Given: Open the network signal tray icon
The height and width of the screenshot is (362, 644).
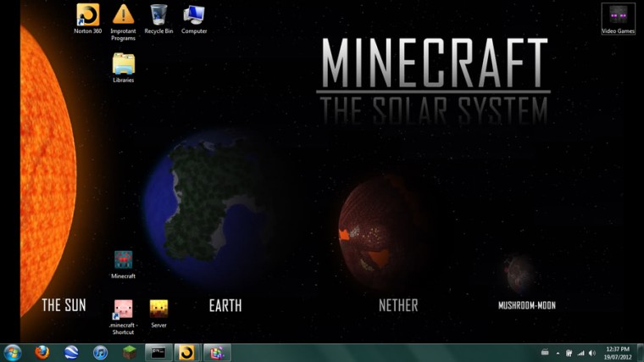Looking at the screenshot, I should [x=580, y=353].
